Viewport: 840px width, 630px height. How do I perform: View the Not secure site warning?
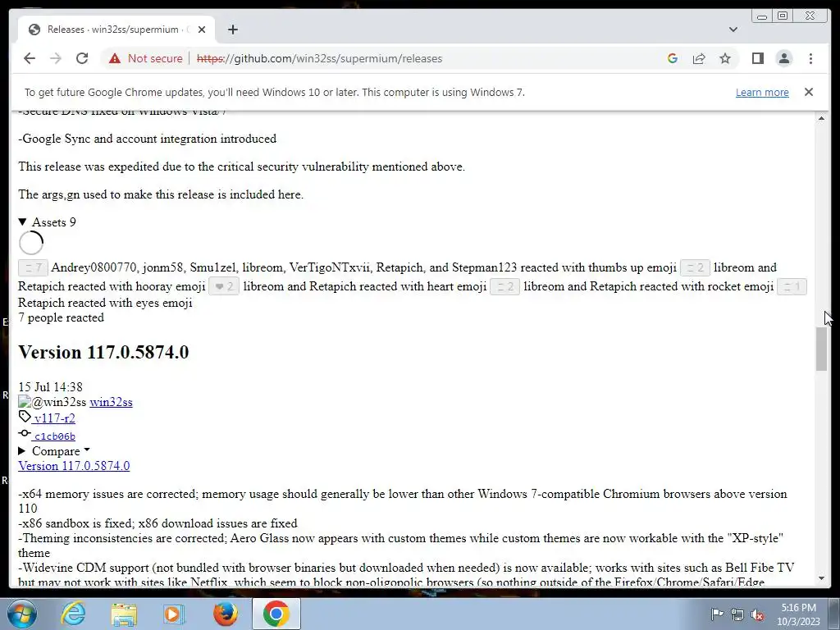(x=146, y=58)
